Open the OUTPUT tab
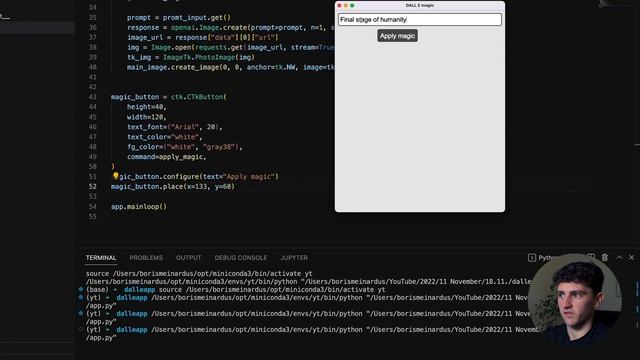Screen dimensions: 640x360 coord(189,258)
